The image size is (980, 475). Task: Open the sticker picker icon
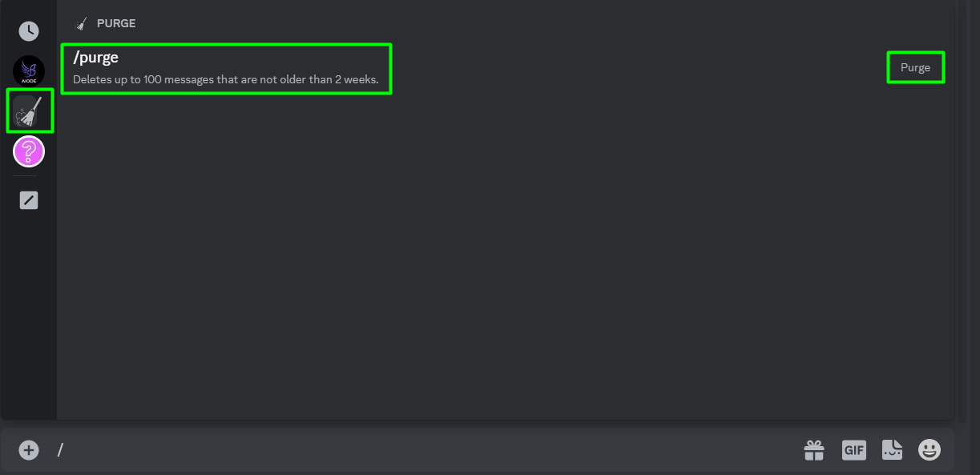pyautogui.click(x=892, y=450)
